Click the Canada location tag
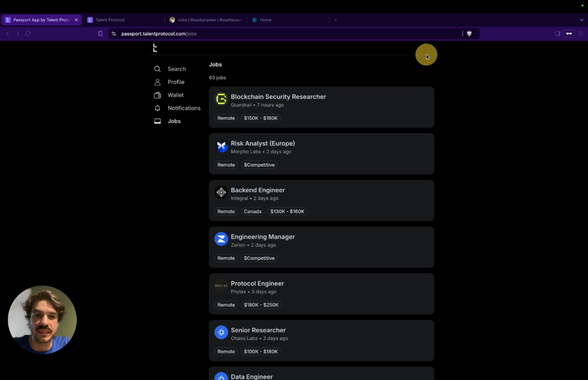588x380 pixels. [x=253, y=212]
